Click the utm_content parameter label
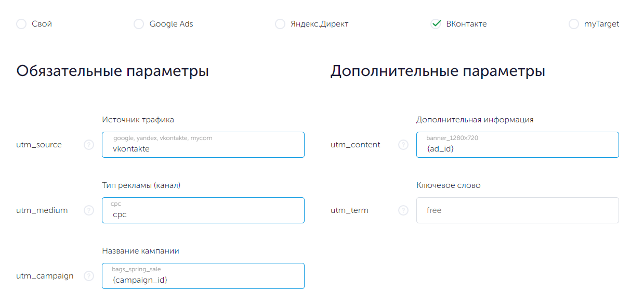 (356, 145)
